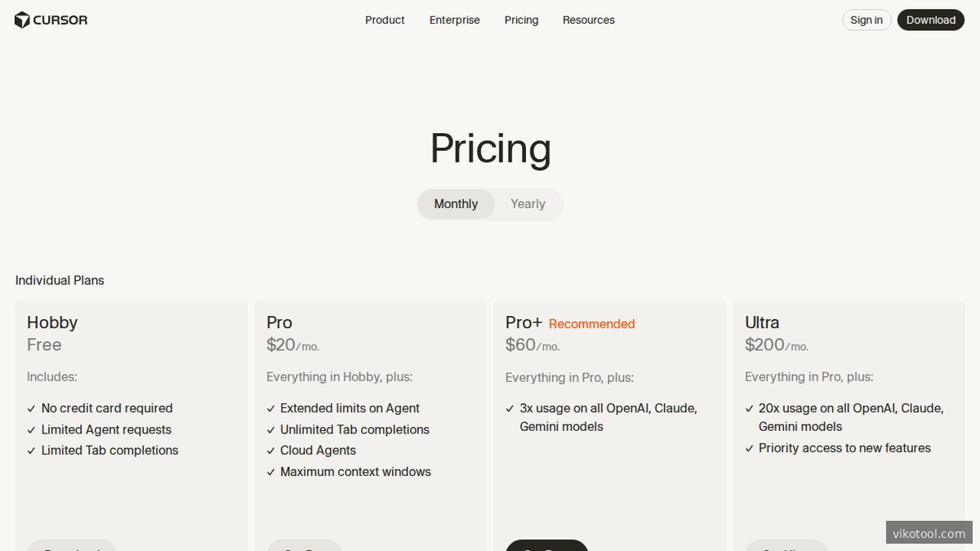The height and width of the screenshot is (551, 980).
Task: Click the checkmark beside "3x usage" in Pro+
Action: pos(510,408)
